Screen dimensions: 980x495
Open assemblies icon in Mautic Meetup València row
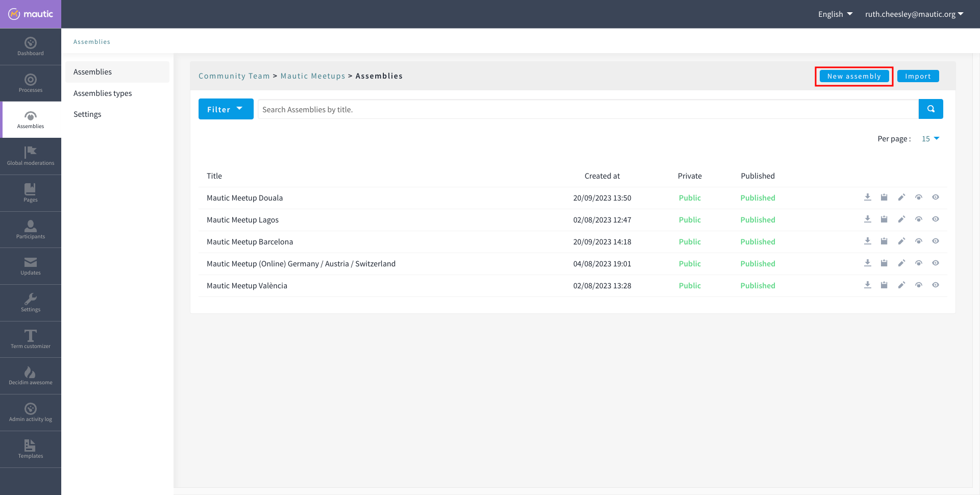coord(918,285)
